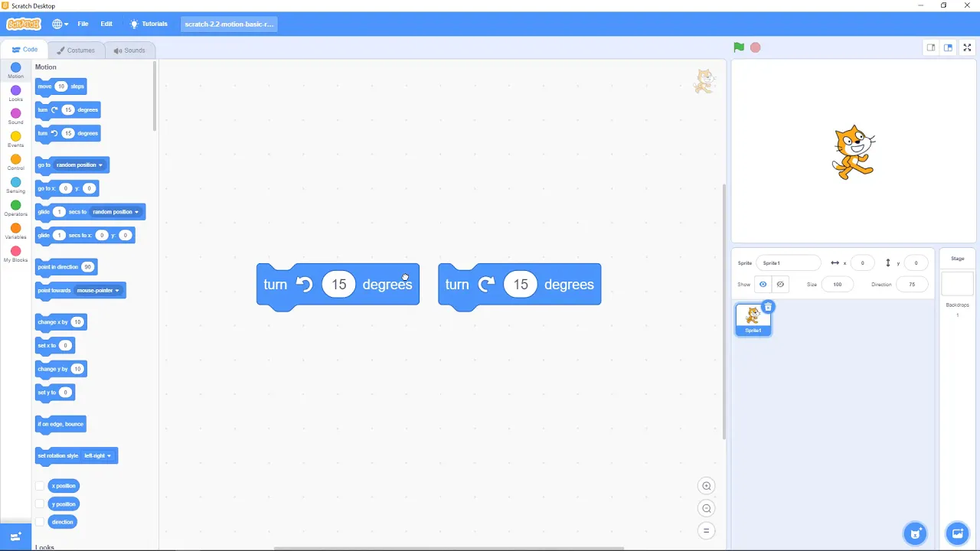This screenshot has height=551, width=980.
Task: Zoom out the workspace
Action: pyautogui.click(x=707, y=508)
